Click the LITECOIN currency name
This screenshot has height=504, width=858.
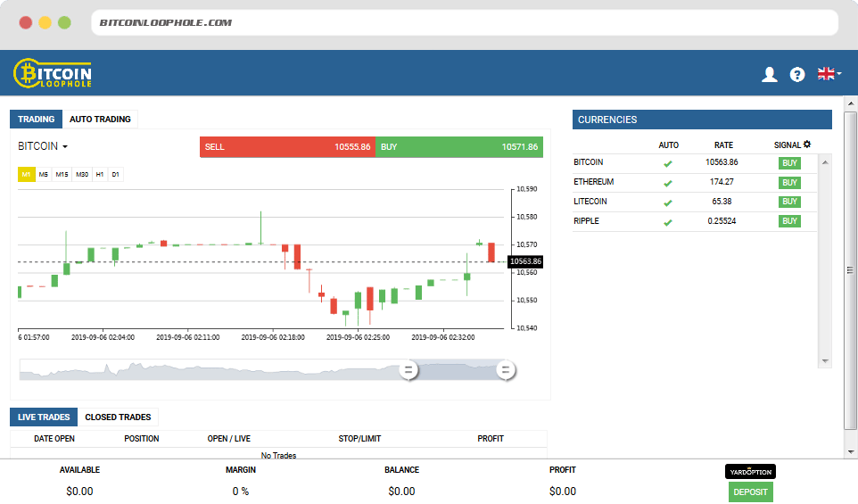pyautogui.click(x=590, y=202)
